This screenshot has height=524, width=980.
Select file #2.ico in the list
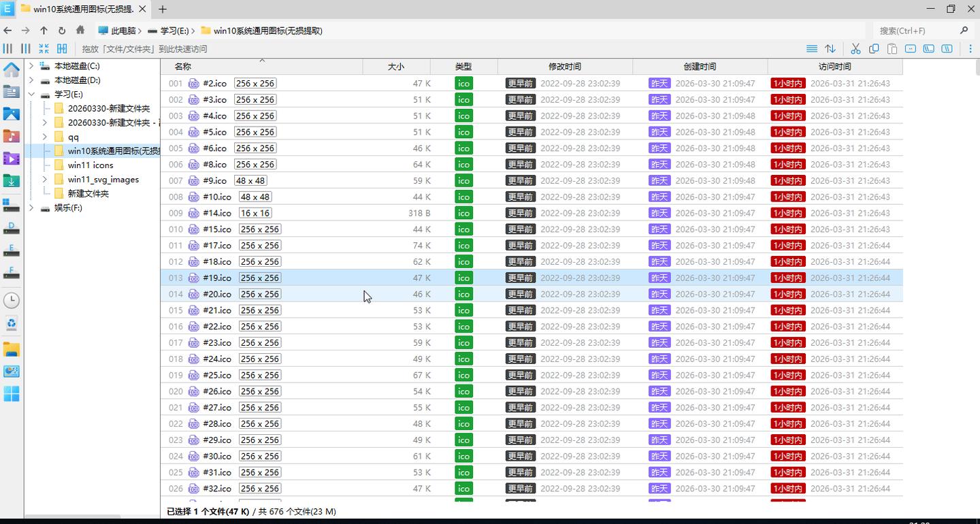coord(532,83)
